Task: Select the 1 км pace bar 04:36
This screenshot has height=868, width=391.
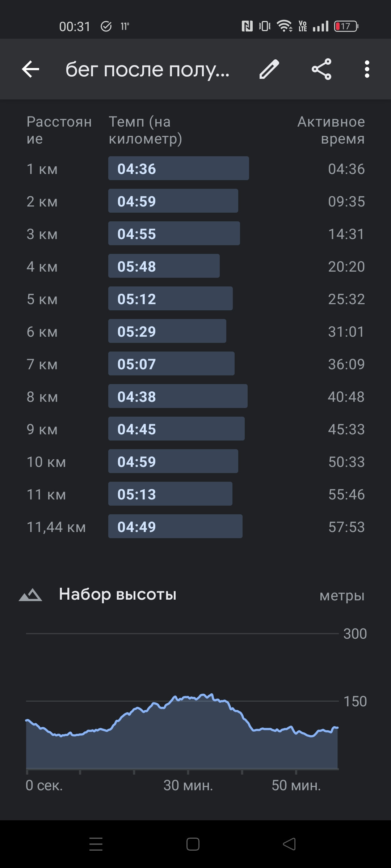Action: (x=178, y=169)
